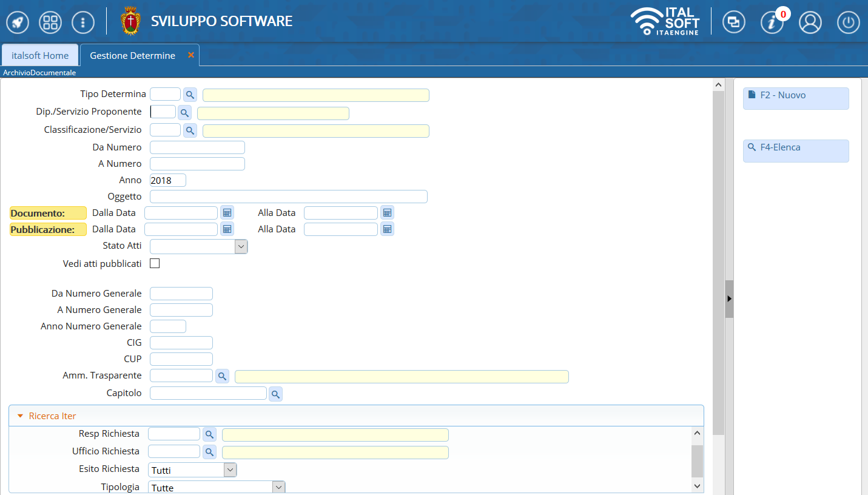Viewport: 868px width, 495px height.
Task: Open calendar for Pubblicazione Alla Data
Action: (x=387, y=229)
